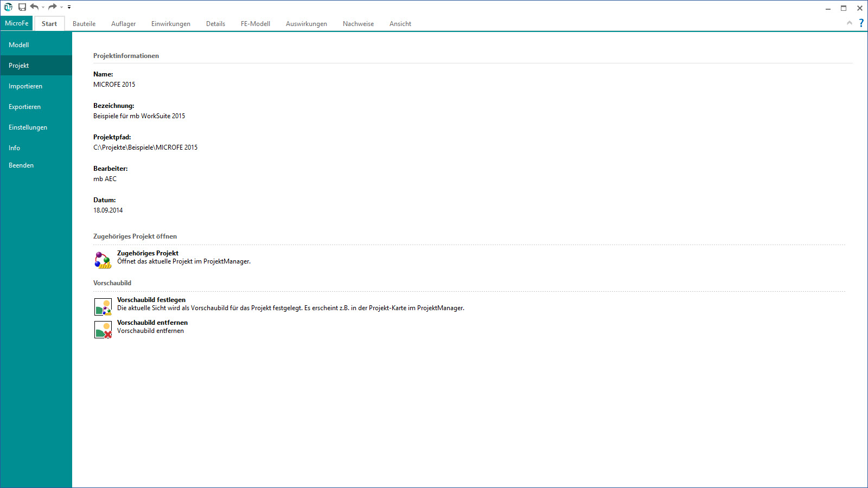
Task: Open the MicroFe application menu tab
Action: (x=17, y=23)
